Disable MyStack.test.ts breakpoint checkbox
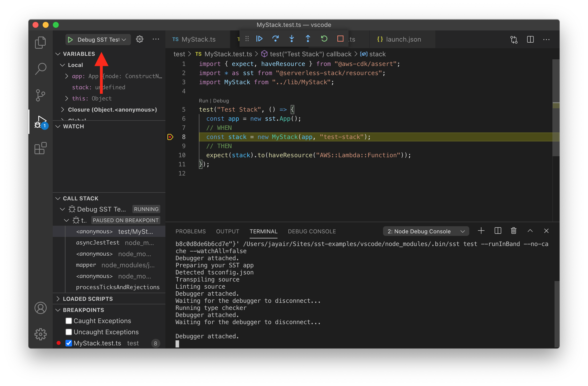Image resolution: width=588 pixels, height=386 pixels. pyautogui.click(x=69, y=343)
